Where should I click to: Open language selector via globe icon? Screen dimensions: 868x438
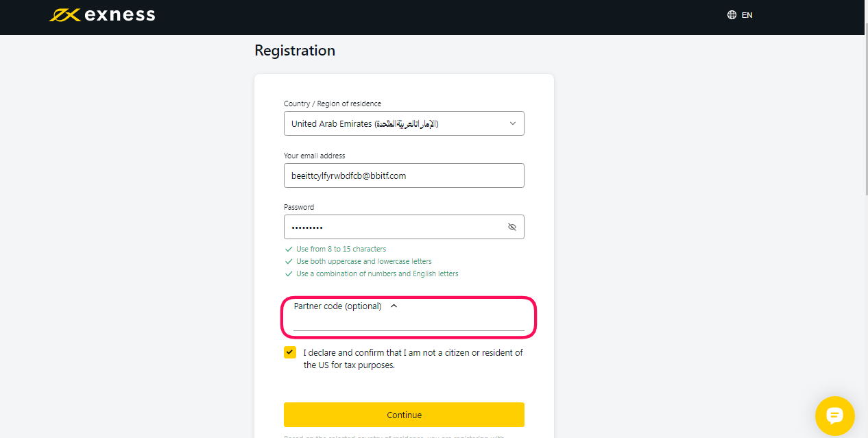coord(732,14)
